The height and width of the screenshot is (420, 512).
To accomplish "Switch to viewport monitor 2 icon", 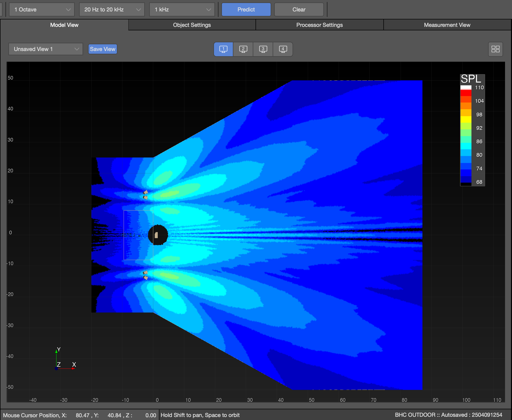I will [x=243, y=49].
